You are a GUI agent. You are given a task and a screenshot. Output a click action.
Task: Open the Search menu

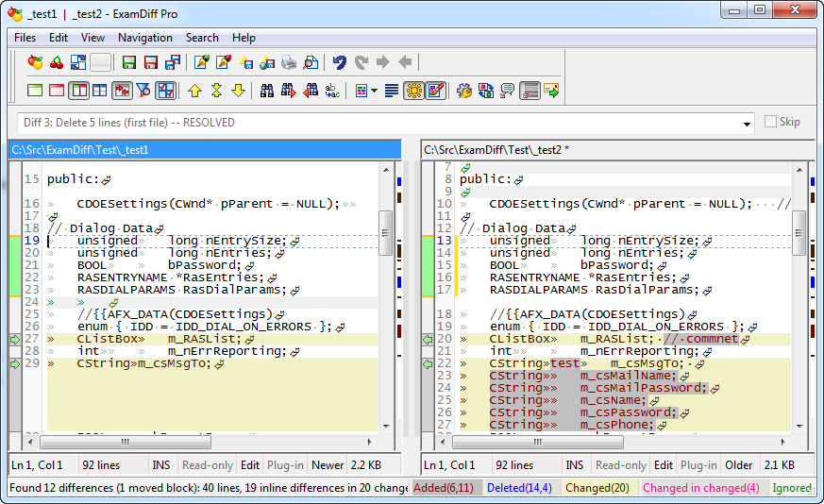pos(202,38)
